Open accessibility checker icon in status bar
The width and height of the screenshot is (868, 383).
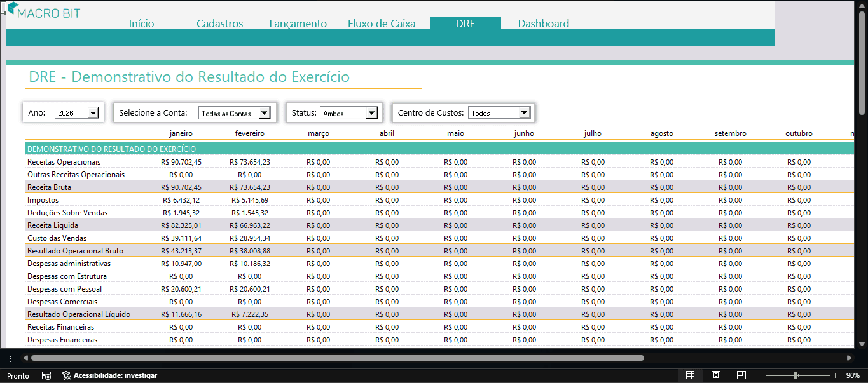[66, 375]
